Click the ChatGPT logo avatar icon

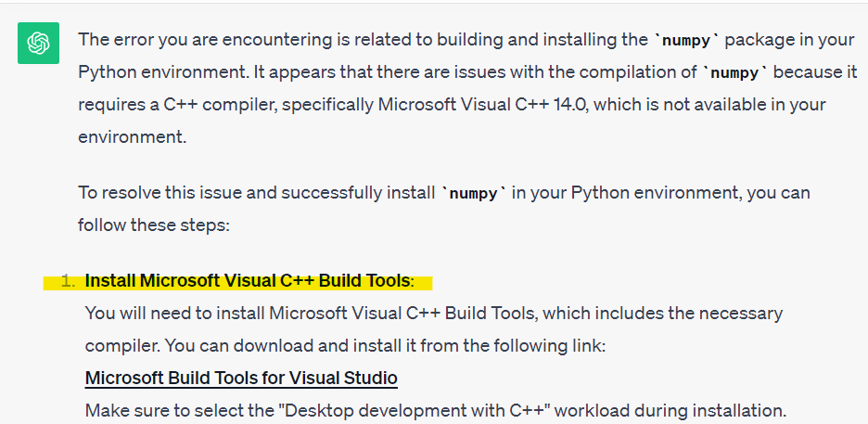38,44
